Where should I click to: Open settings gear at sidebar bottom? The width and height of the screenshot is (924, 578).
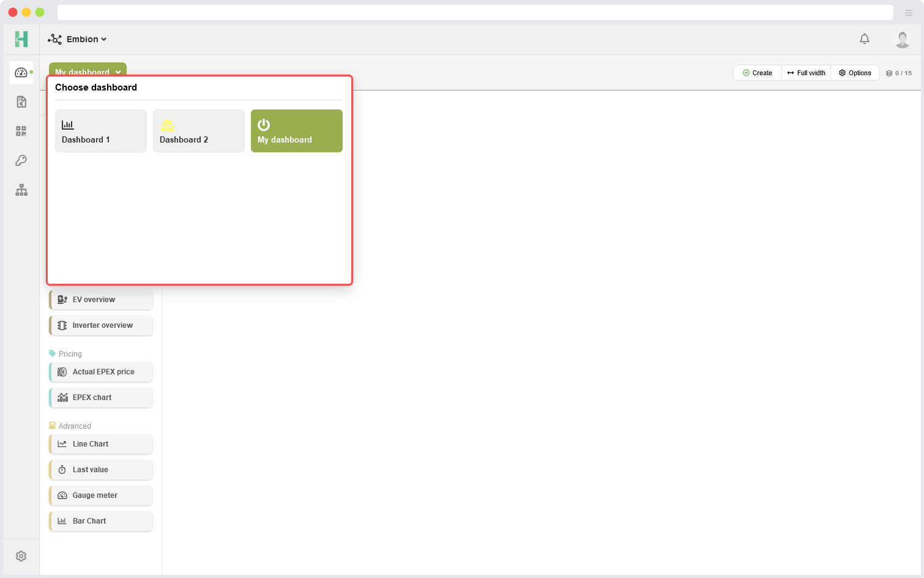point(21,556)
